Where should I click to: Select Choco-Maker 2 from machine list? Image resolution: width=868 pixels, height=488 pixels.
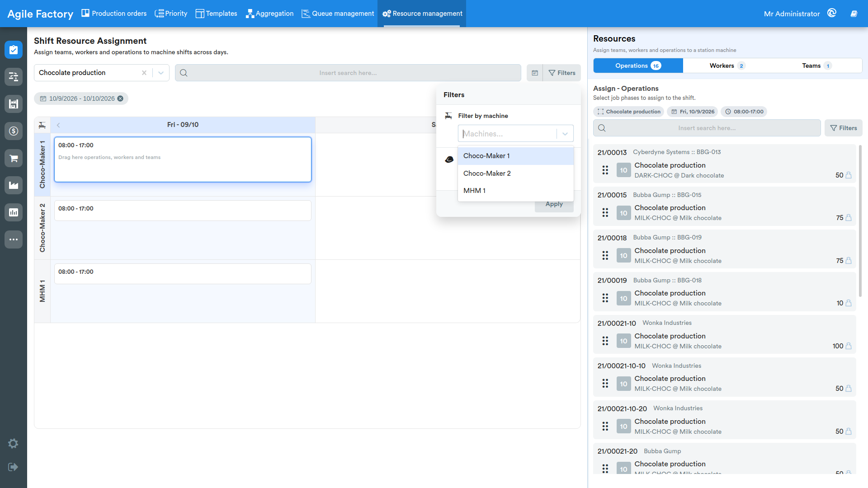click(516, 174)
